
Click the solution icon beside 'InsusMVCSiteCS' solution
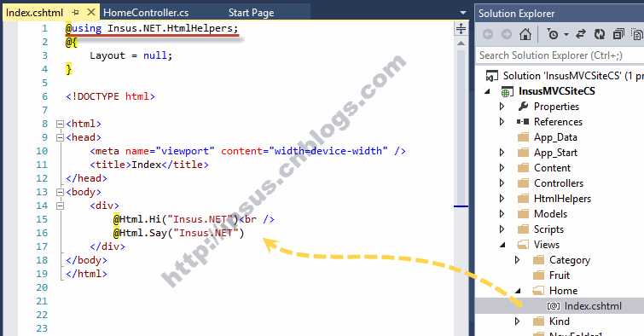point(491,76)
